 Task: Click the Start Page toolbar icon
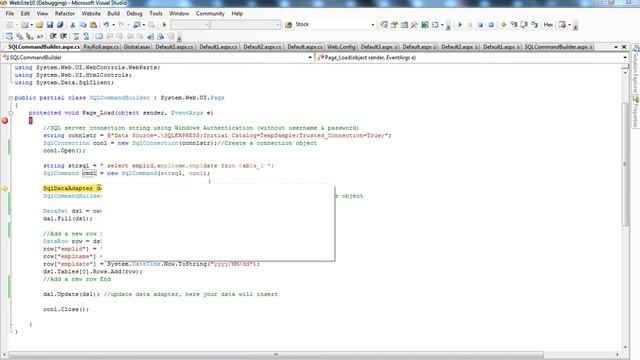click(425, 25)
